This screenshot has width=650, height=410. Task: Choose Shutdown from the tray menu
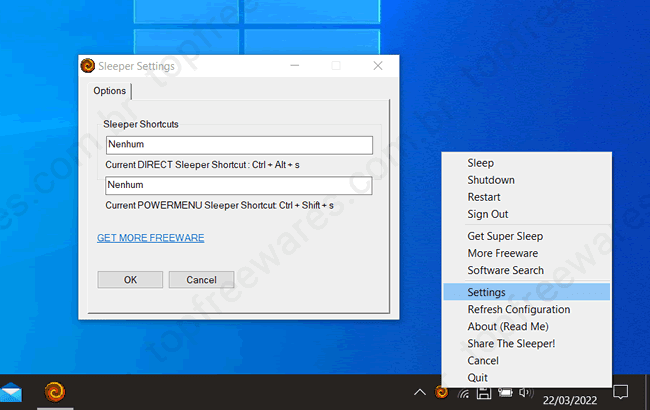click(x=491, y=180)
